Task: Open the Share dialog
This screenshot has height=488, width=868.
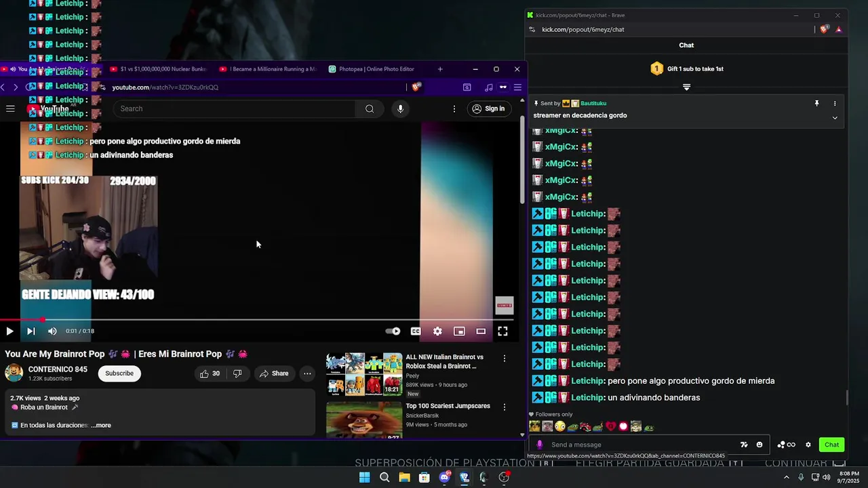Action: pos(274,373)
